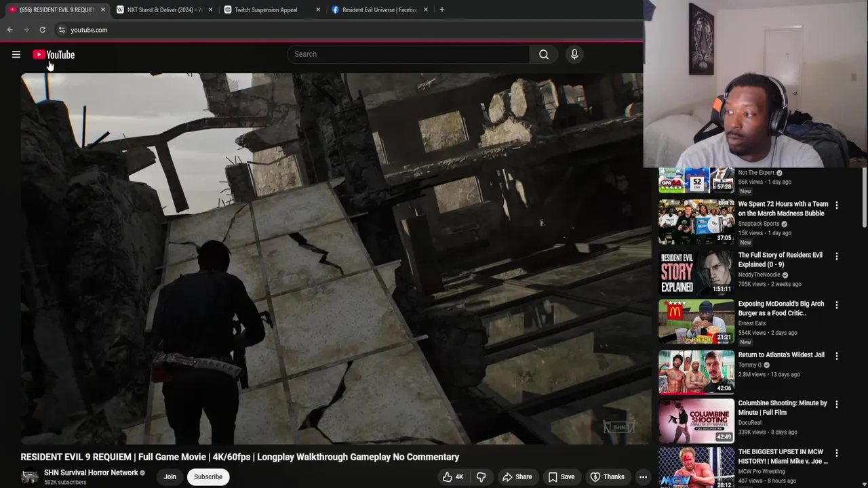Close the Twitch Suspension Appeal tab

coord(318,9)
